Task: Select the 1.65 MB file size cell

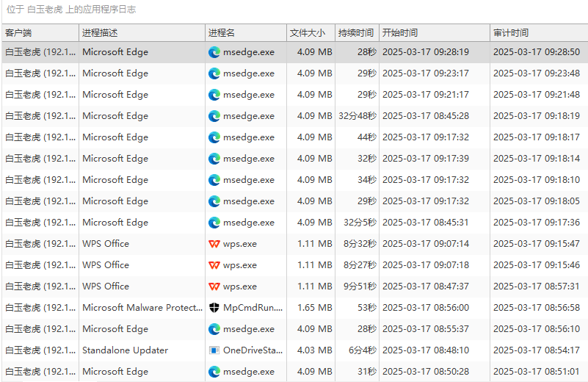Action: coord(315,308)
